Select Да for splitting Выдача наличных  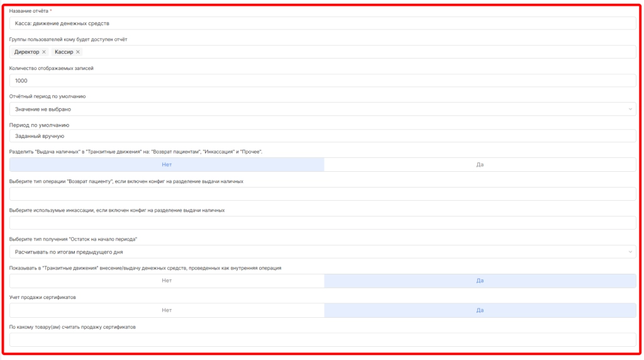[x=480, y=164]
